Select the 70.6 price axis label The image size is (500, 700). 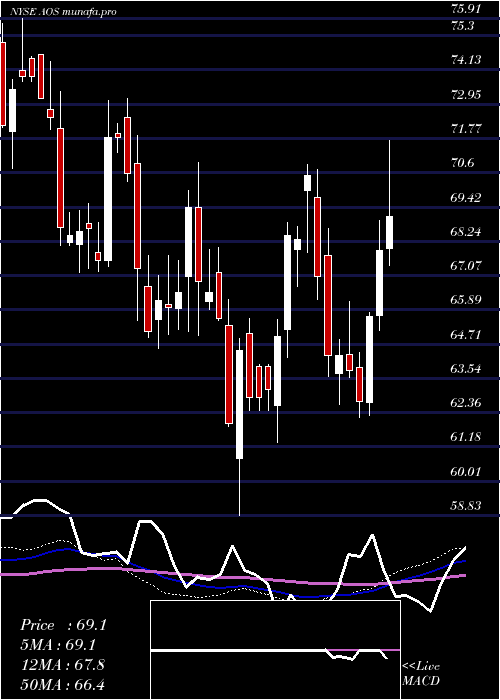pos(462,163)
